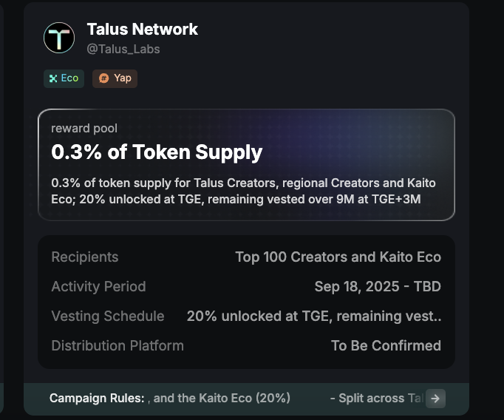Select the Eco badge label
The width and height of the screenshot is (504, 420).
69,78
